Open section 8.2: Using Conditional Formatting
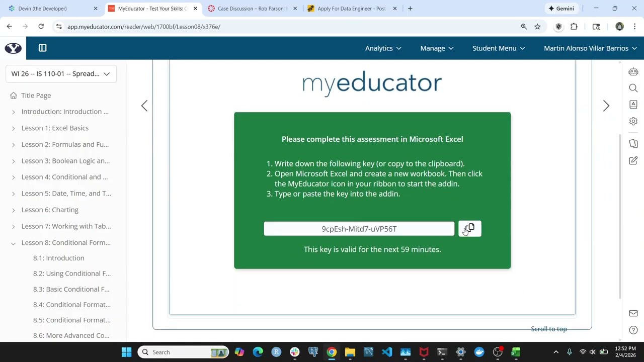The image size is (644, 362). pyautogui.click(x=72, y=274)
